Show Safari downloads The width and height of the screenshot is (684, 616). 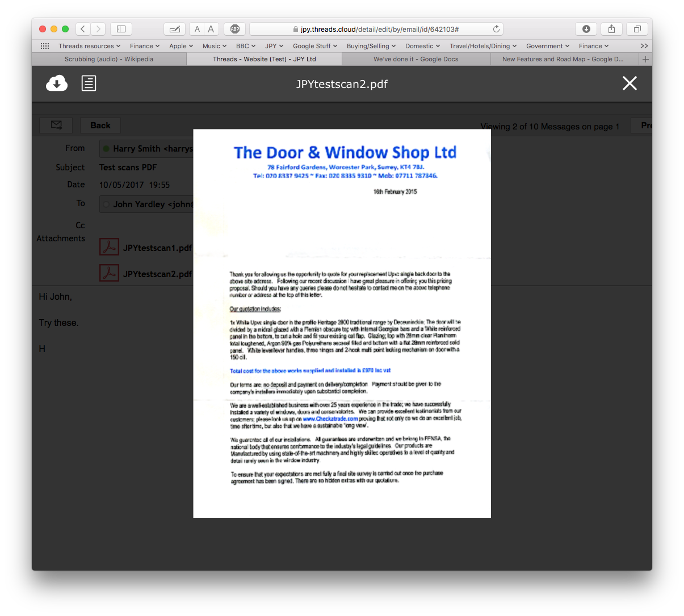point(586,29)
